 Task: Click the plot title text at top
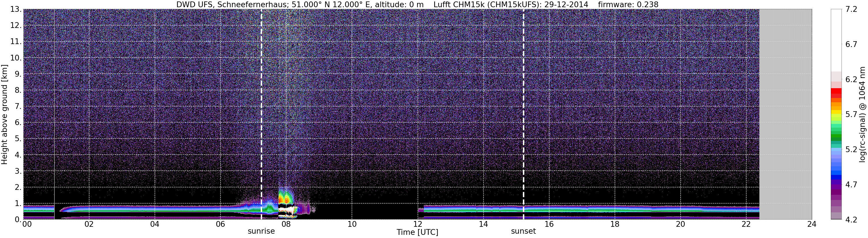(x=417, y=4)
